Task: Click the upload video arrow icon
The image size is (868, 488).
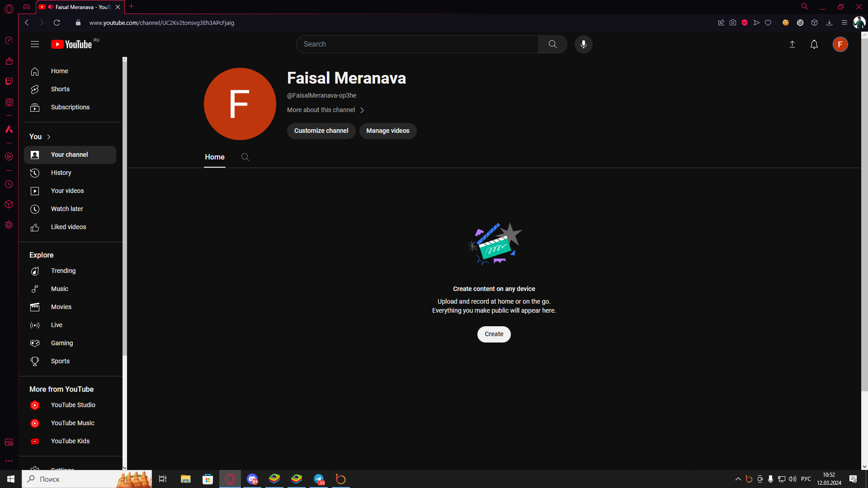Action: pyautogui.click(x=792, y=44)
